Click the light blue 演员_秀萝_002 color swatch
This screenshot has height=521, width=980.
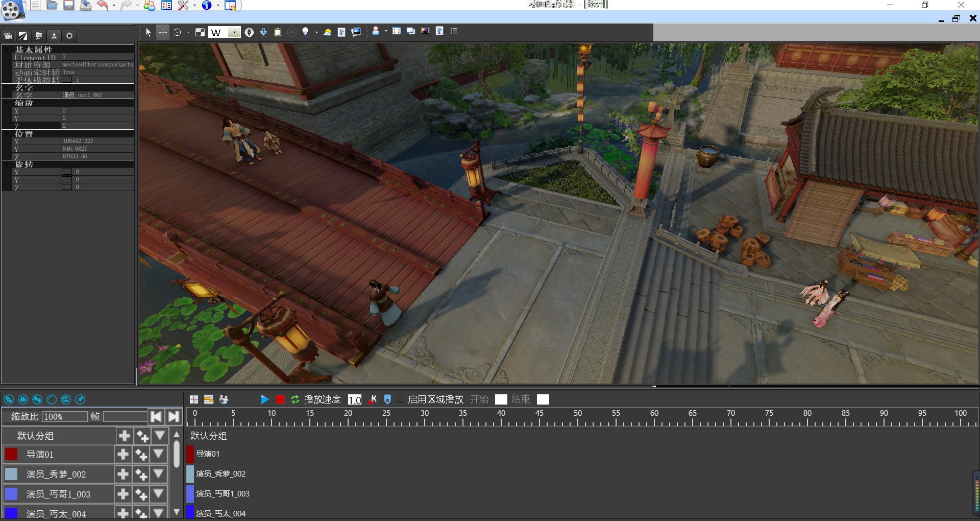(x=11, y=474)
